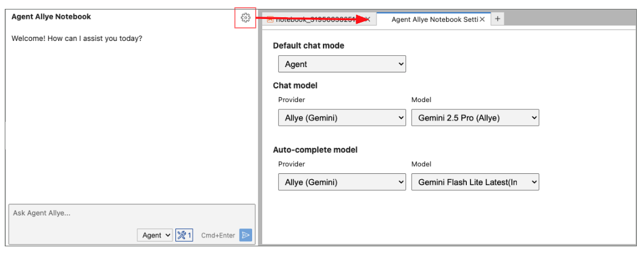
Task: Add a new tab with plus icon
Action: pyautogui.click(x=498, y=19)
